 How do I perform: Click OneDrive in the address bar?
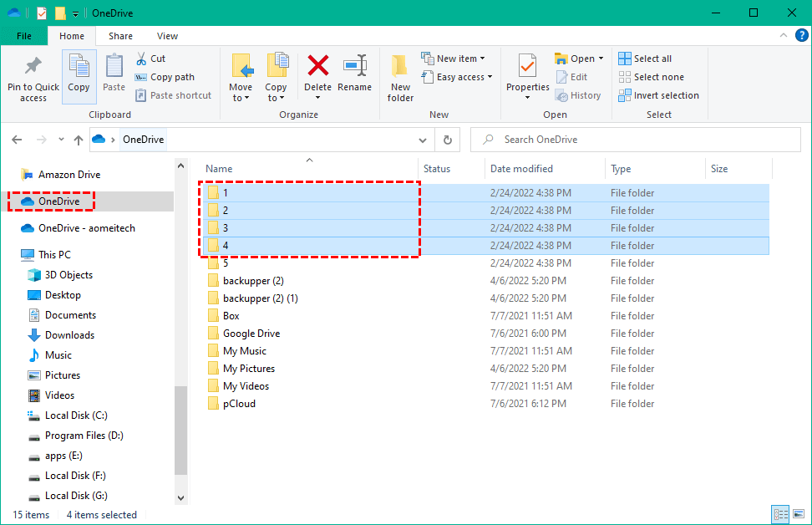144,140
